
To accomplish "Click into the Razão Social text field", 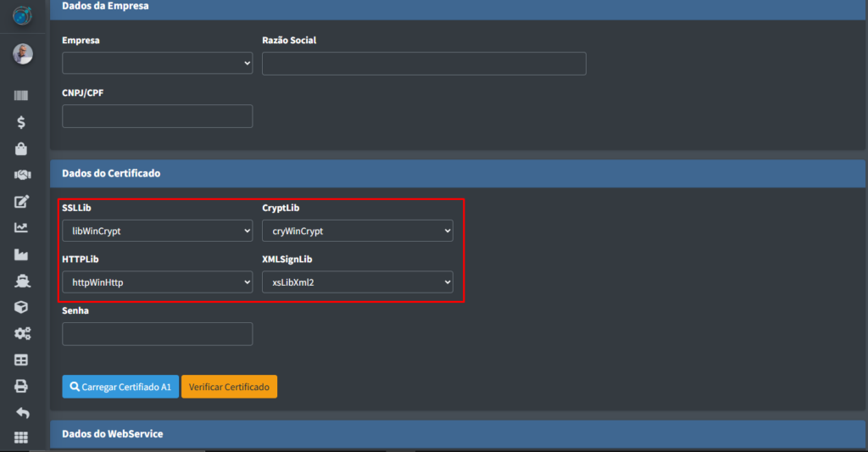I will coord(424,64).
